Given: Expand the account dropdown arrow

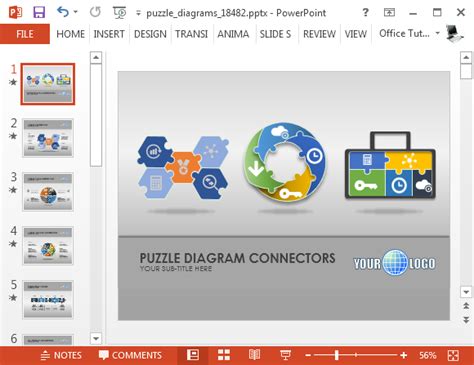Looking at the screenshot, I should [437, 33].
